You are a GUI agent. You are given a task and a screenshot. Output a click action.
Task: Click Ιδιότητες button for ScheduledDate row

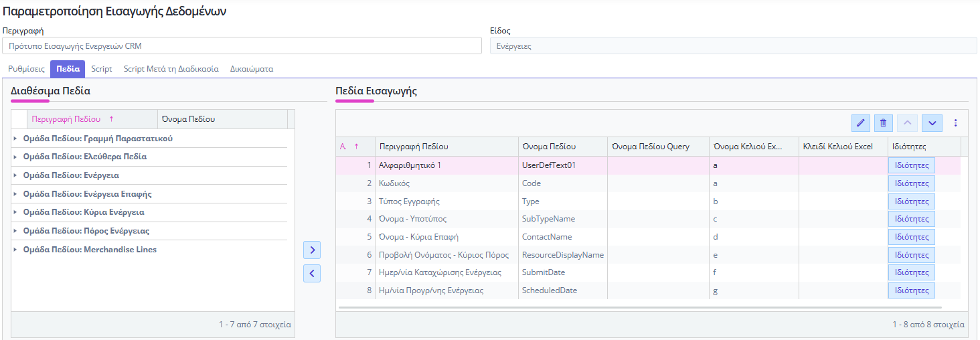(x=911, y=290)
